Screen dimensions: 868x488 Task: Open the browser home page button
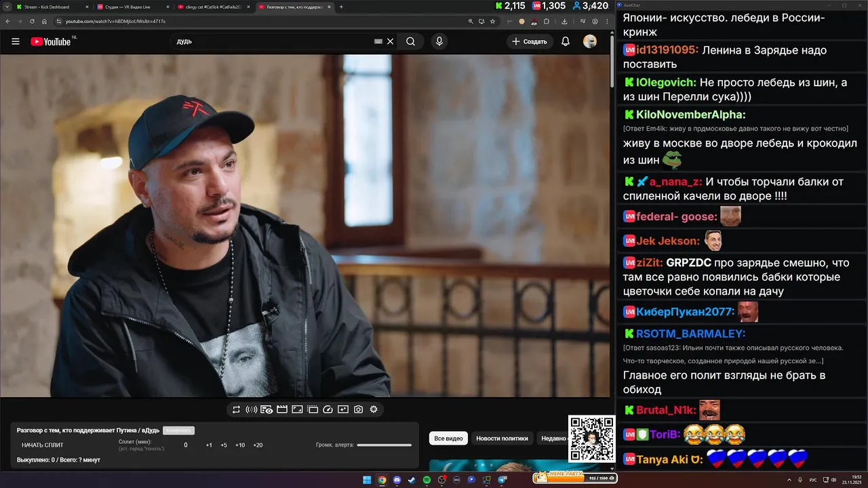[x=44, y=21]
